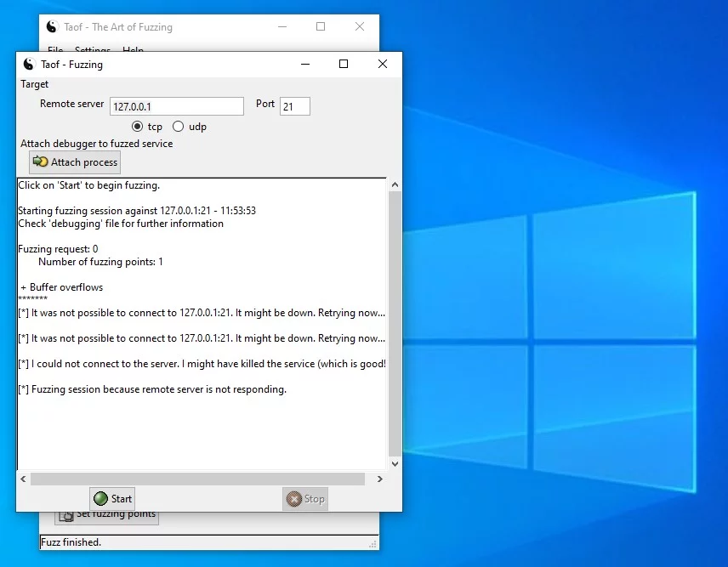Click the horizontal scrollbar's right arrow
The image size is (728, 567).
click(x=379, y=479)
